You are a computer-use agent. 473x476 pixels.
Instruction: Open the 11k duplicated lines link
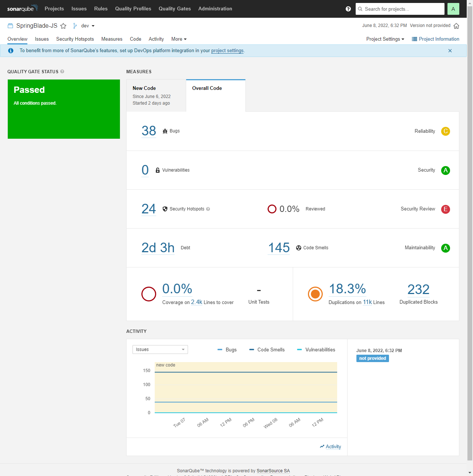pyautogui.click(x=368, y=302)
